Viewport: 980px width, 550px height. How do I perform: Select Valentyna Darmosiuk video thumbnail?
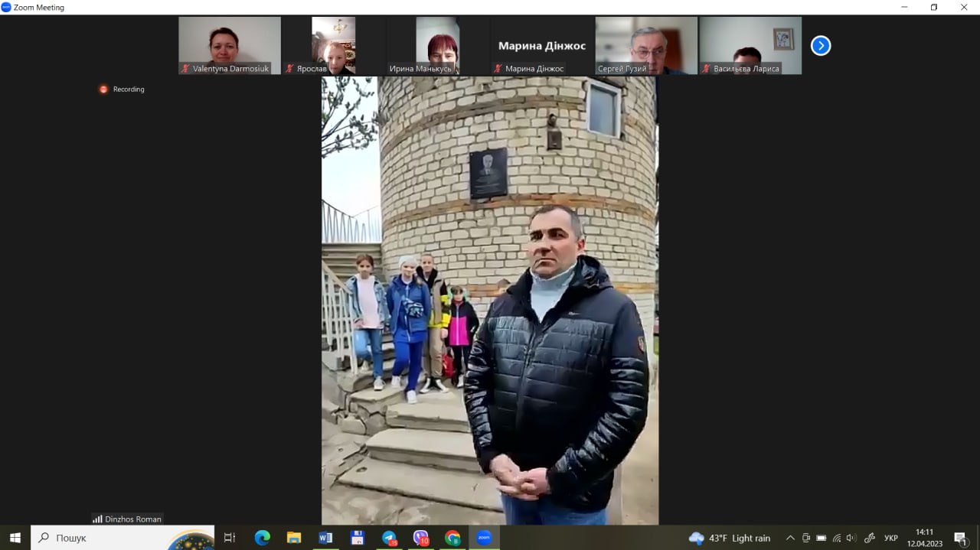click(x=230, y=46)
